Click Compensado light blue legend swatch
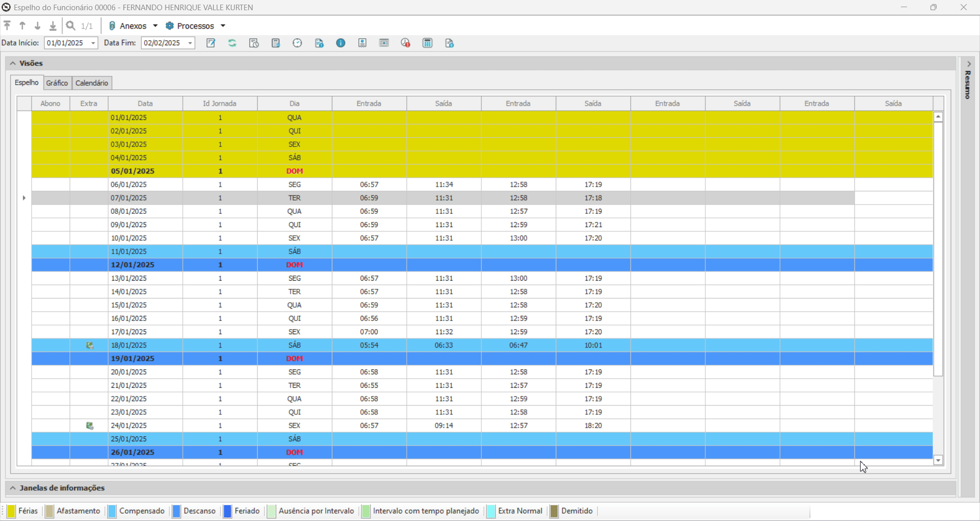This screenshot has width=980, height=521. pyautogui.click(x=112, y=511)
